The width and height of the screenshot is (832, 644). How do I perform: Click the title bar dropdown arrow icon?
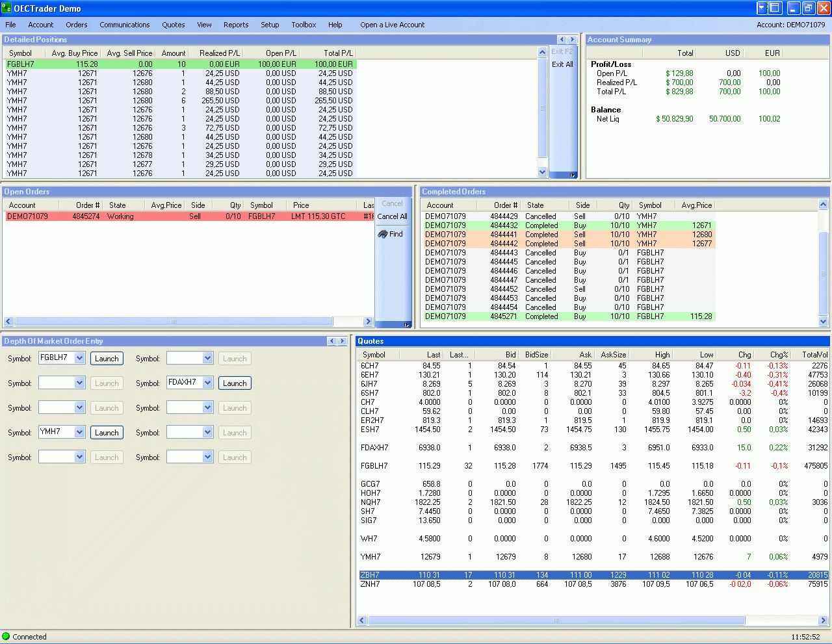(x=762, y=8)
